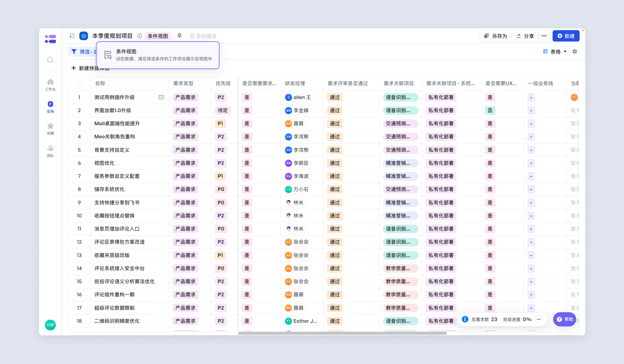Image resolution: width=624 pixels, height=364 pixels.
Task: Open table settings gear
Action: click(575, 52)
